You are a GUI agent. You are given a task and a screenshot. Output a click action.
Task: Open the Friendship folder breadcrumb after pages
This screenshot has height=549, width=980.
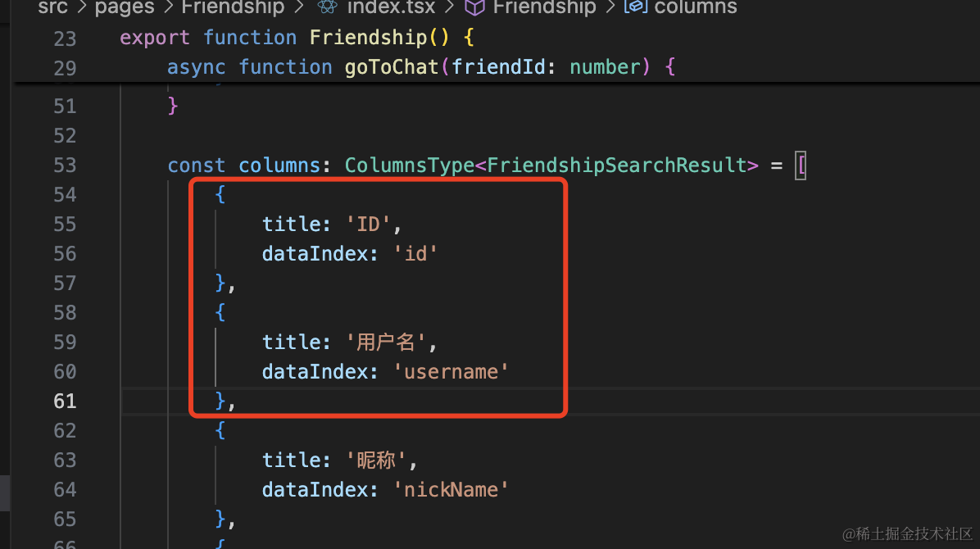coord(233,7)
